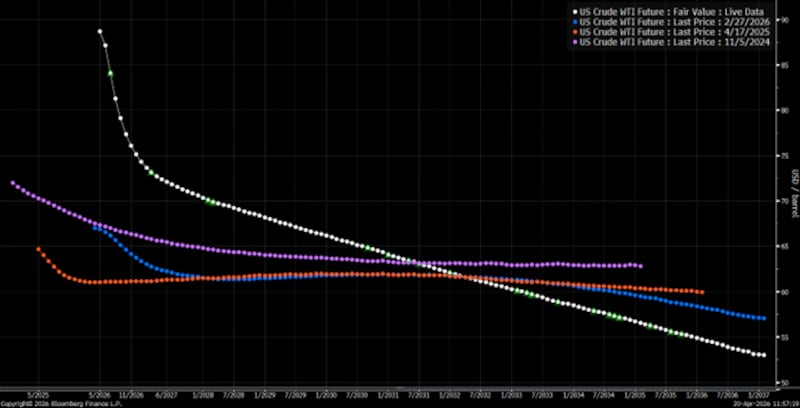
Task: Click the last point of the white curve
Action: [x=763, y=355]
